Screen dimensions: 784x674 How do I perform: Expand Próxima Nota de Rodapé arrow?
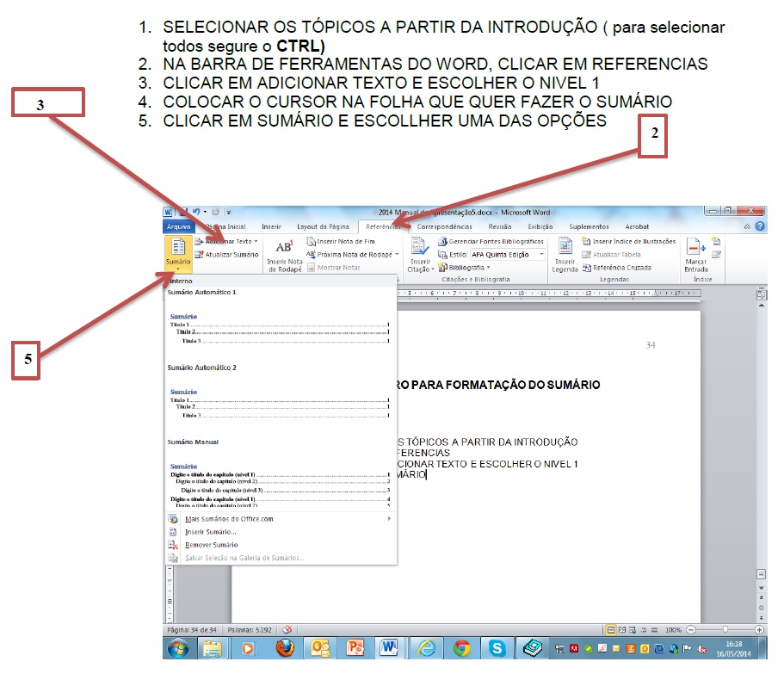pyautogui.click(x=397, y=255)
